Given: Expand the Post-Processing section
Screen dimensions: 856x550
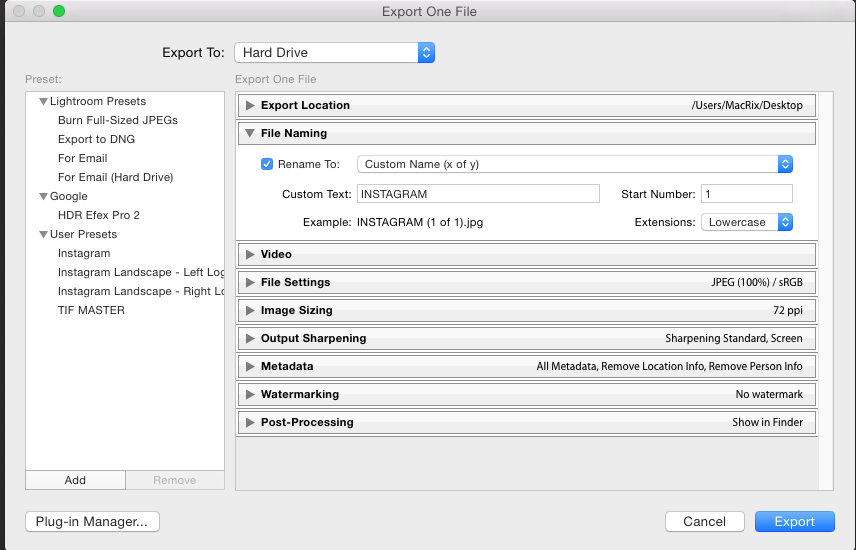Looking at the screenshot, I should click(x=250, y=422).
